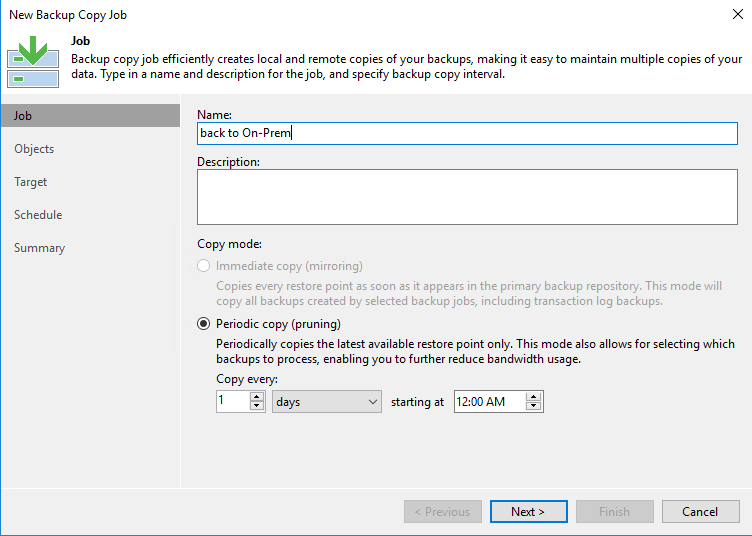This screenshot has width=752, height=536.
Task: Open the Target wizard step
Action: tap(31, 182)
